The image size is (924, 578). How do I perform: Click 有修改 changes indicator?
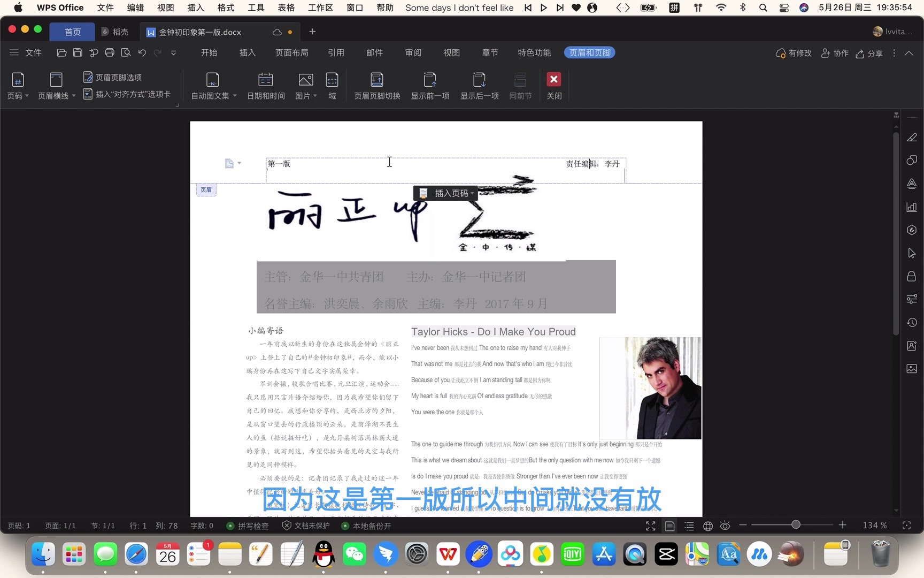coord(794,53)
